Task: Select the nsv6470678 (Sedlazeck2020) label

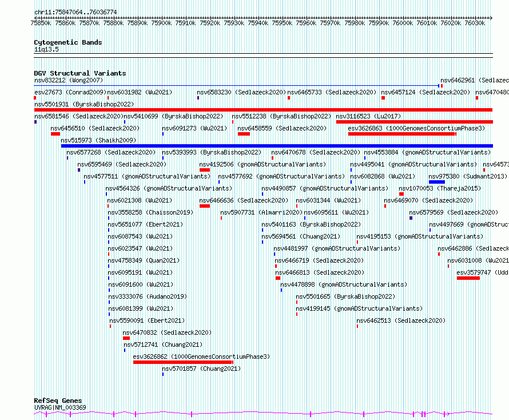Action: 316,152
